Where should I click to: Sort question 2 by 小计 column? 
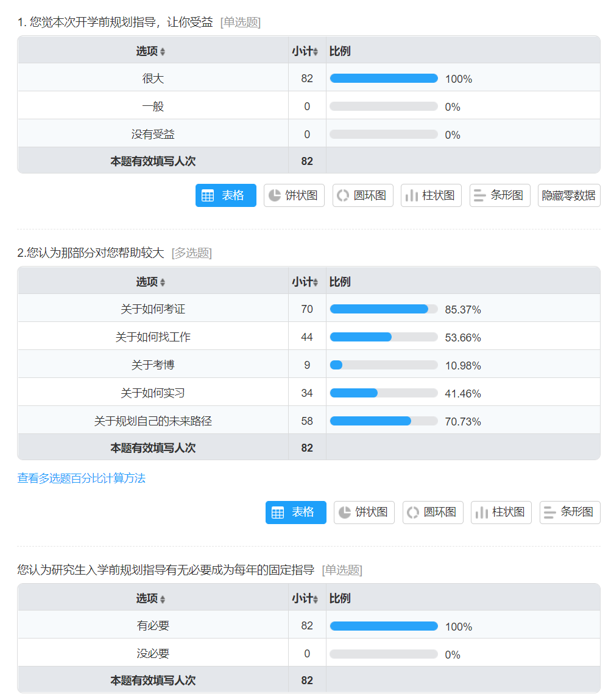[305, 282]
